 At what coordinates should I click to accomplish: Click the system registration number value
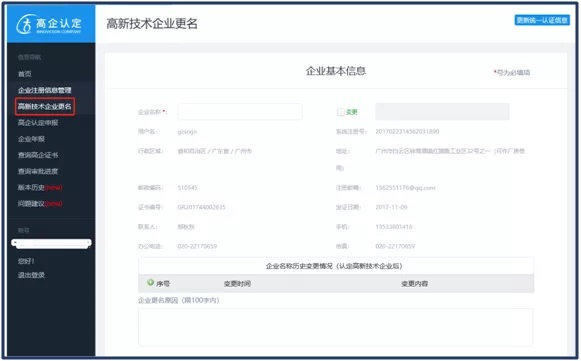tap(407, 132)
